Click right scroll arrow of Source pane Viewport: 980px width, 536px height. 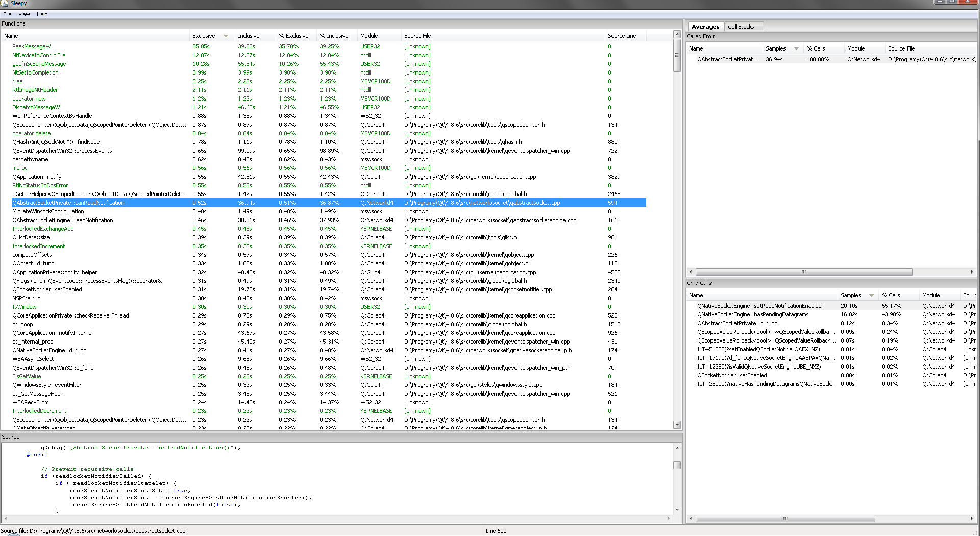(x=668, y=518)
